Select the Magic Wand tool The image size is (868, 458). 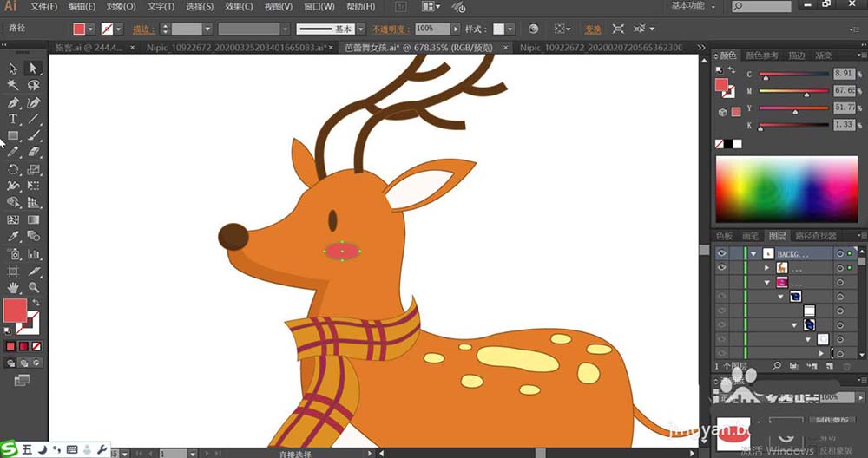pos(13,85)
